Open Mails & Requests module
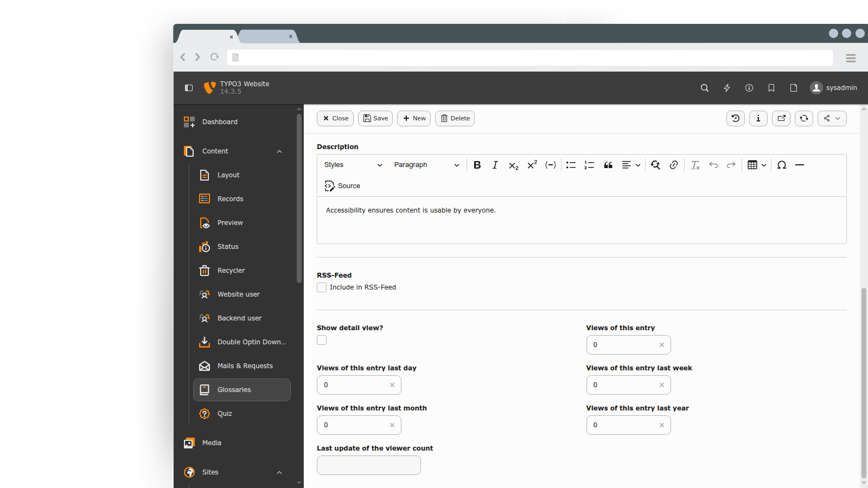The height and width of the screenshot is (488, 868). coord(242,366)
